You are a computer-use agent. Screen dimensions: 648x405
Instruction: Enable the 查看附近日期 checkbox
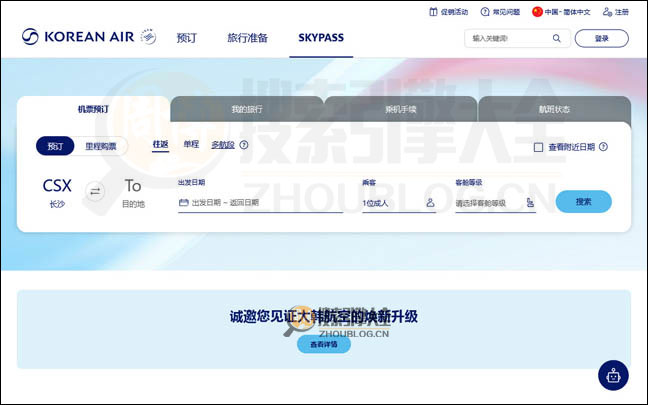coord(538,147)
